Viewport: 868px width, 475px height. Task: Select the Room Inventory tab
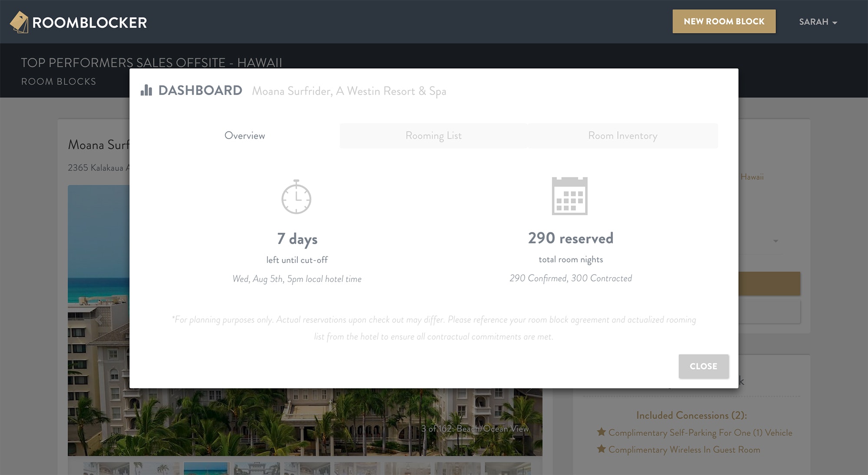(622, 136)
